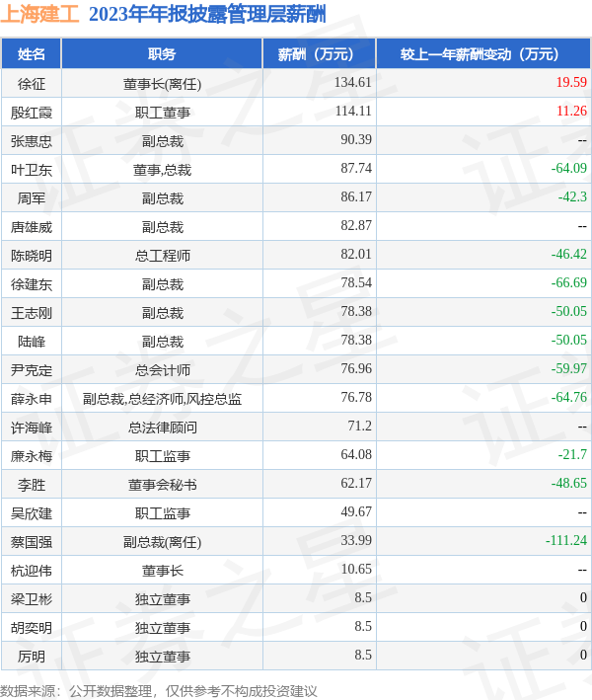Image resolution: width=592 pixels, height=700 pixels.
Task: Click salary value 114.11
Action: coord(353,111)
